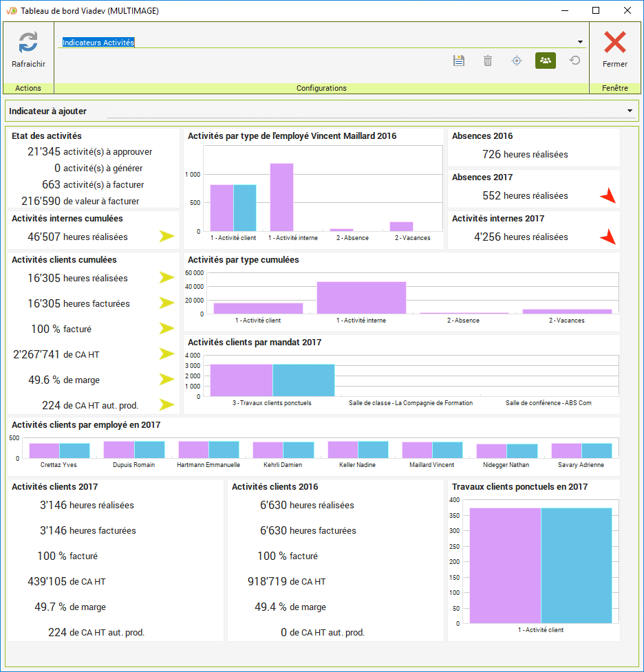Click the circular reset arrow icon
644x672 pixels.
coord(575,61)
